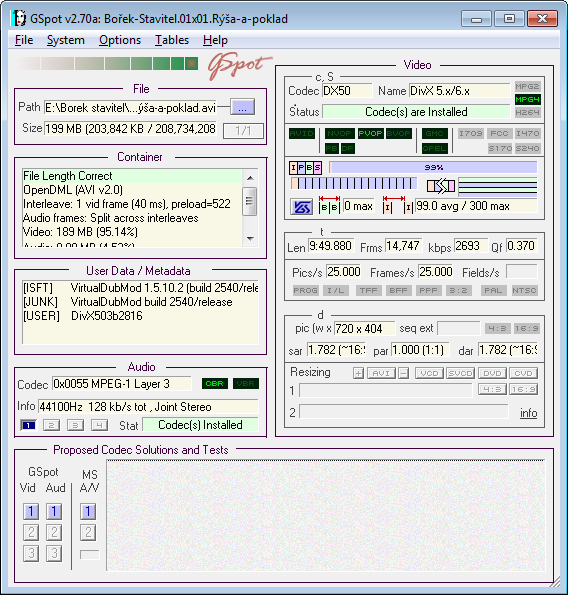572x606 pixels.
Task: Click the 99% frame distribution bar
Action: click(433, 168)
